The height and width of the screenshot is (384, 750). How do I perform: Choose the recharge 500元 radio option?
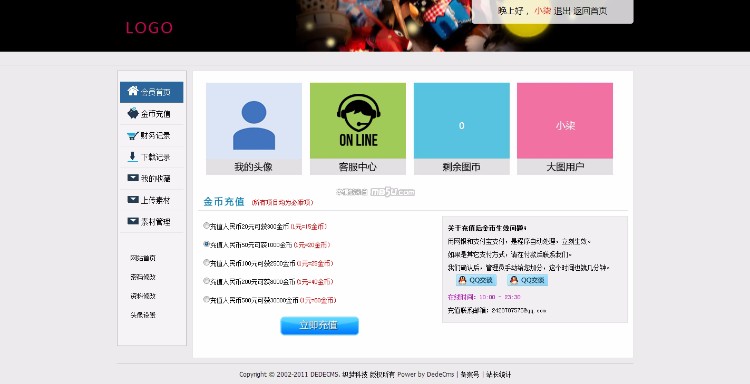coord(206,300)
